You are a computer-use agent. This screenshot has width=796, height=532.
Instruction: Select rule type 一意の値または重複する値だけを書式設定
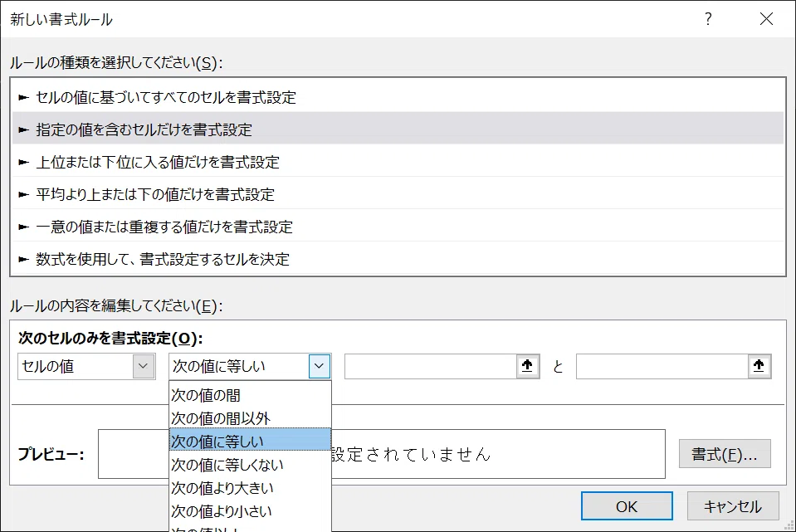[398, 227]
